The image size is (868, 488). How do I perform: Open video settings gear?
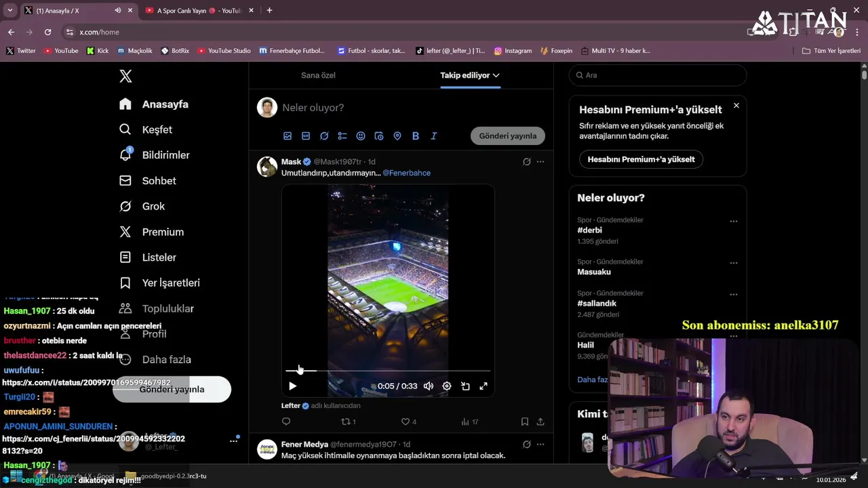tap(447, 386)
